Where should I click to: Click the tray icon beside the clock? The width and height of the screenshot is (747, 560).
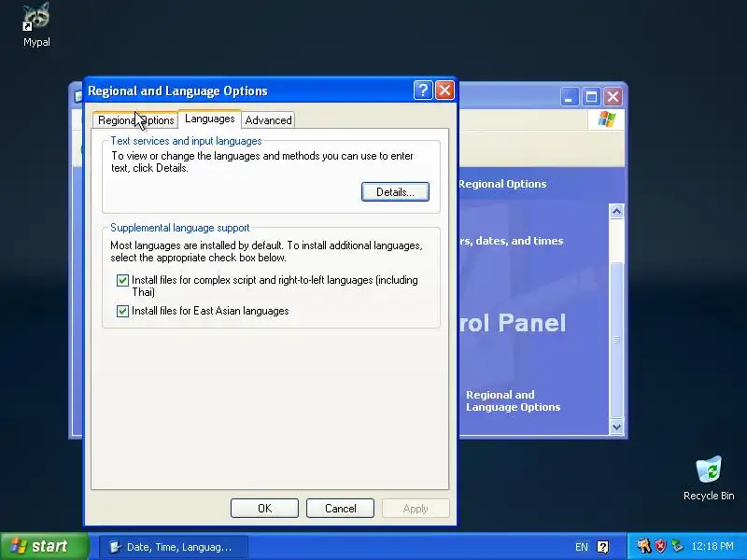677,546
